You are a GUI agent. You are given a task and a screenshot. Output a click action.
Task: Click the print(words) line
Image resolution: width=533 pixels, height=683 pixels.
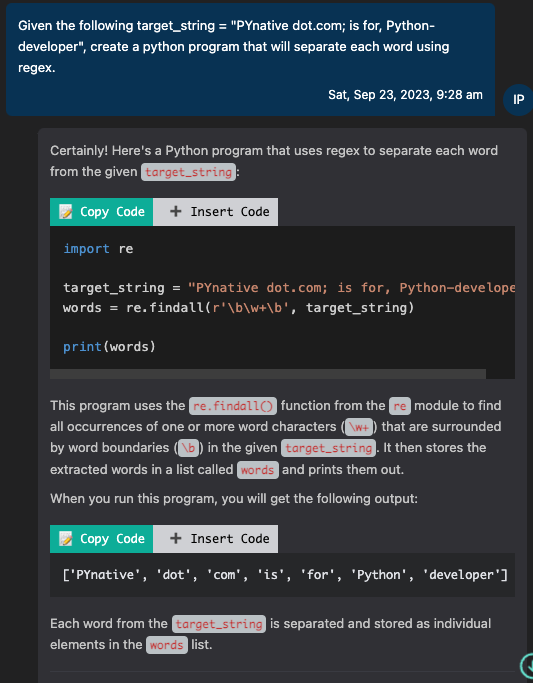click(x=109, y=347)
